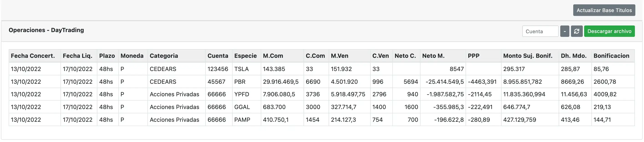The image size is (644, 142).
Task: Click Descargar archivo green button
Action: (609, 31)
